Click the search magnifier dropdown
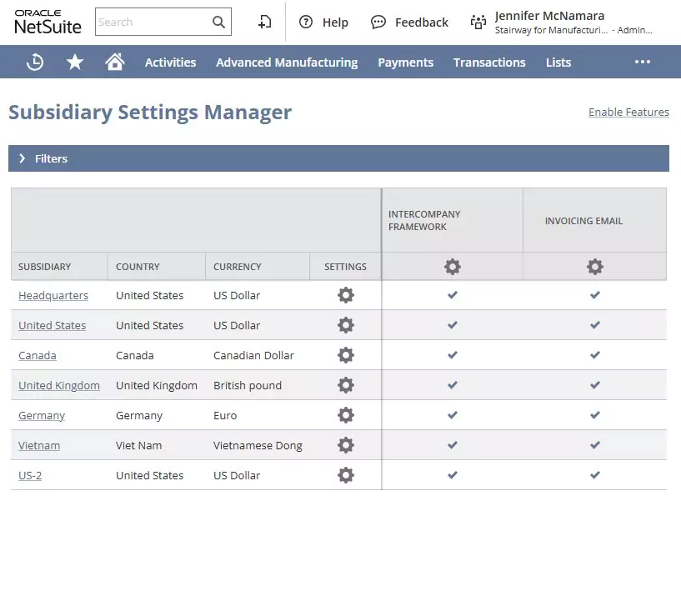Screen dimensions: 681x616 pyautogui.click(x=218, y=23)
